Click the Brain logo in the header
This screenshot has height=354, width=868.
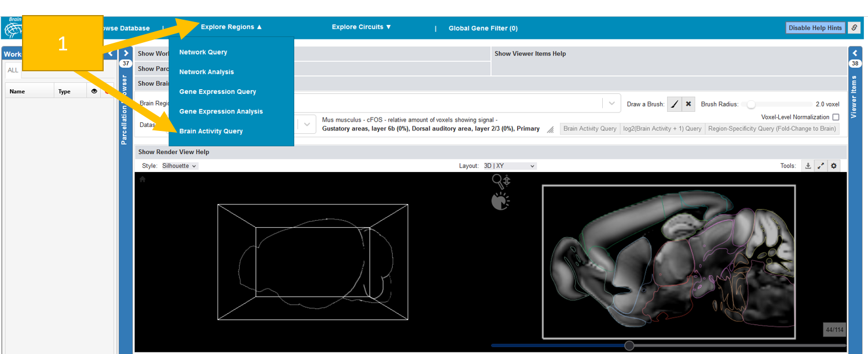tap(13, 28)
